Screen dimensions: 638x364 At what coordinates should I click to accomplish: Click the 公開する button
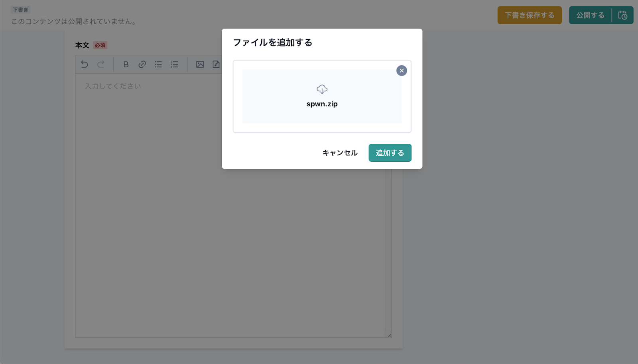(x=590, y=15)
